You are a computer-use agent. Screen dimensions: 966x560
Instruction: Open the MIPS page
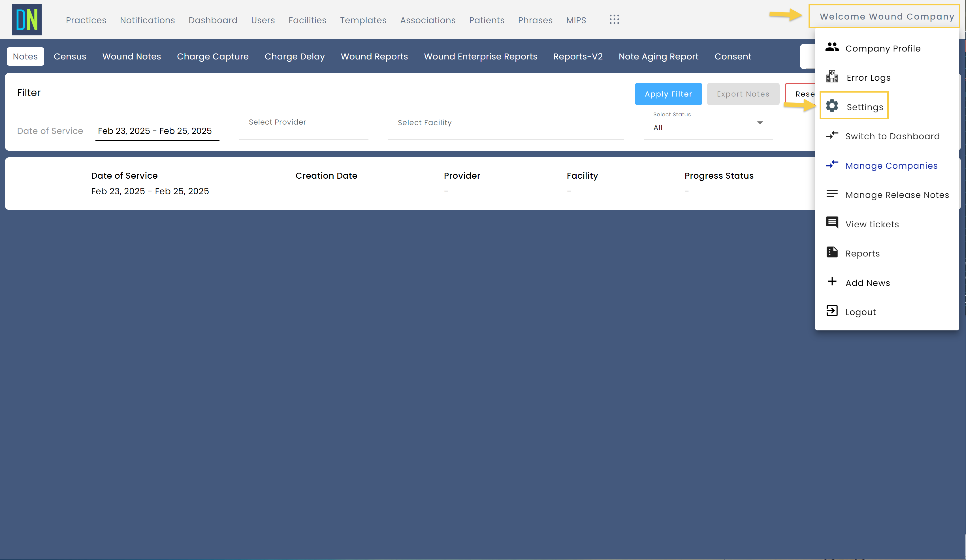click(x=576, y=20)
